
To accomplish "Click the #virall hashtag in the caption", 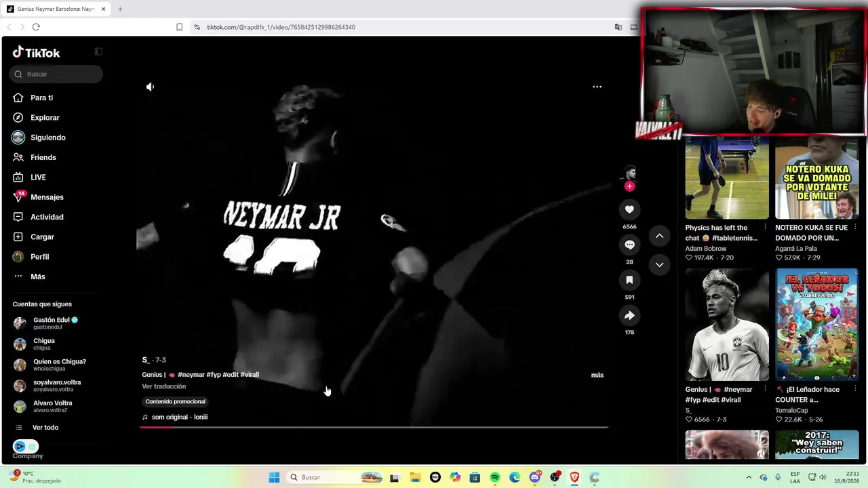I will (250, 375).
